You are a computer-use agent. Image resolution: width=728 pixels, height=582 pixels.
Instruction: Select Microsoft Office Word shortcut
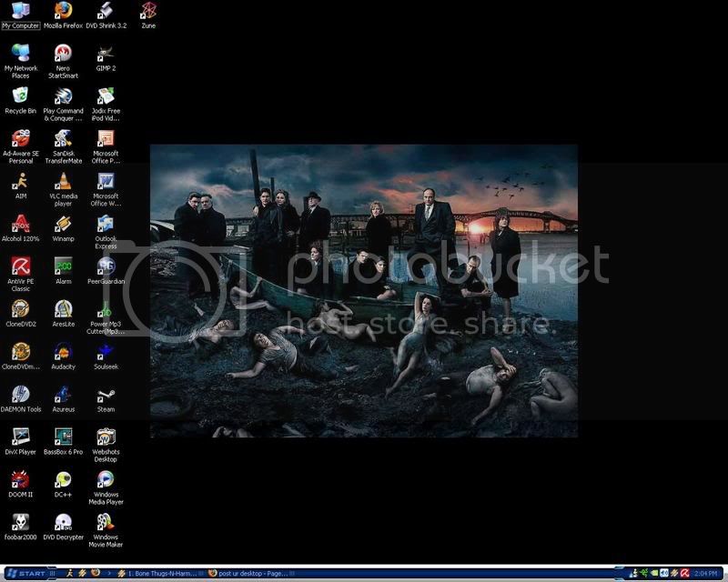[x=106, y=189]
